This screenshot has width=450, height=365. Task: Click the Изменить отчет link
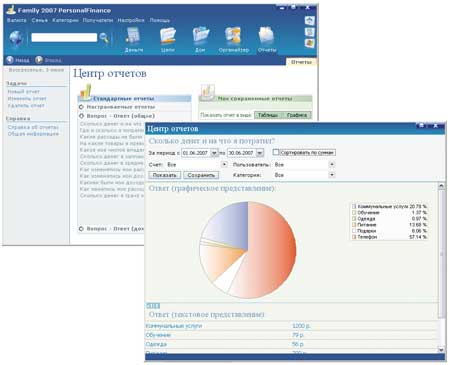[27, 99]
